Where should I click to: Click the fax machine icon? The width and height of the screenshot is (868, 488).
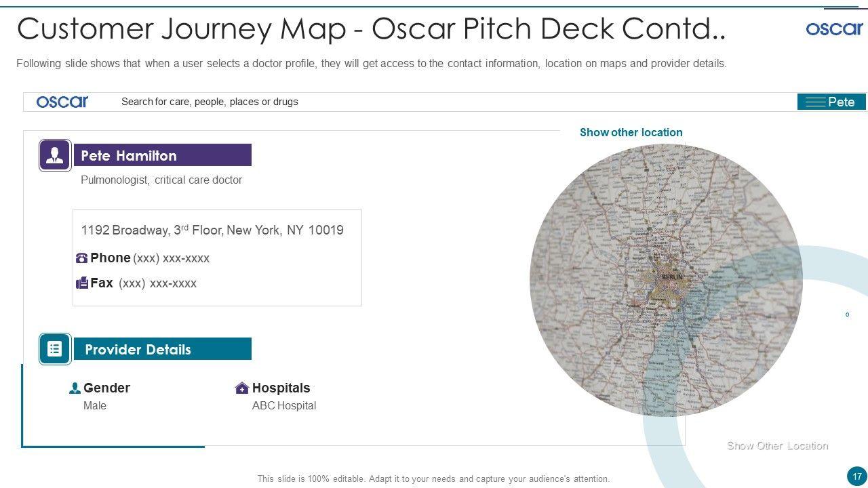(82, 283)
